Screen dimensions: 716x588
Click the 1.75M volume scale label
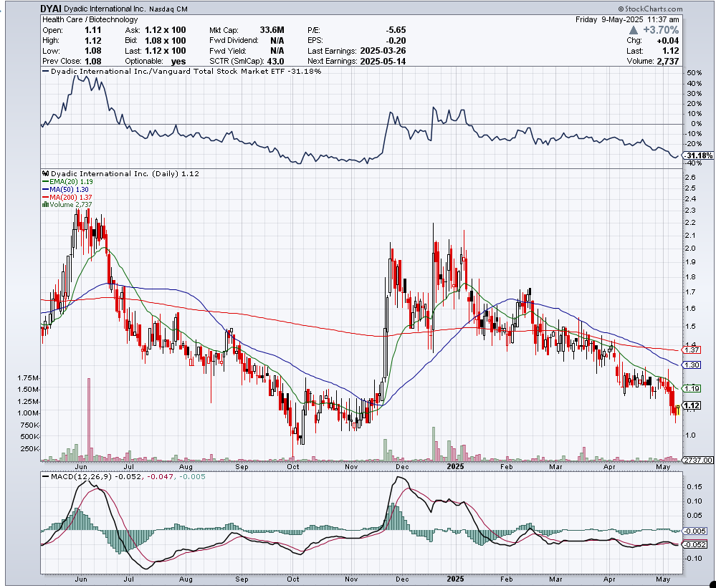[x=29, y=377]
